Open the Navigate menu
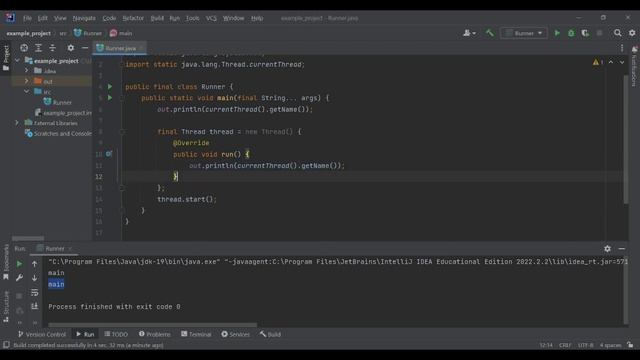This screenshot has height=360, width=640. [84, 18]
